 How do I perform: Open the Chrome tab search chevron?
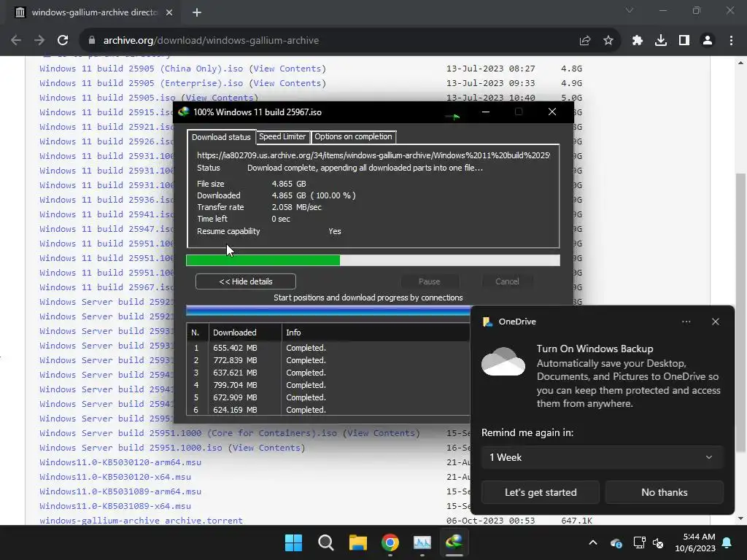coord(630,10)
